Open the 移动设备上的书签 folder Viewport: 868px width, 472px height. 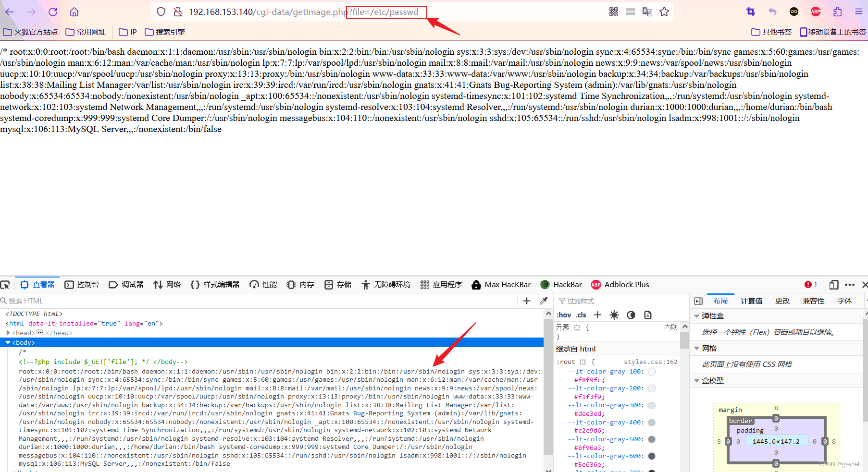click(832, 32)
